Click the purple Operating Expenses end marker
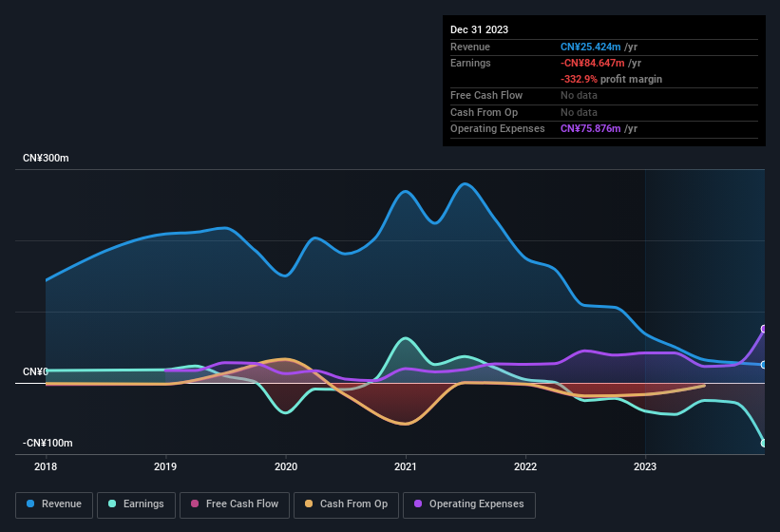This screenshot has width=780, height=532. pyautogui.click(x=764, y=329)
